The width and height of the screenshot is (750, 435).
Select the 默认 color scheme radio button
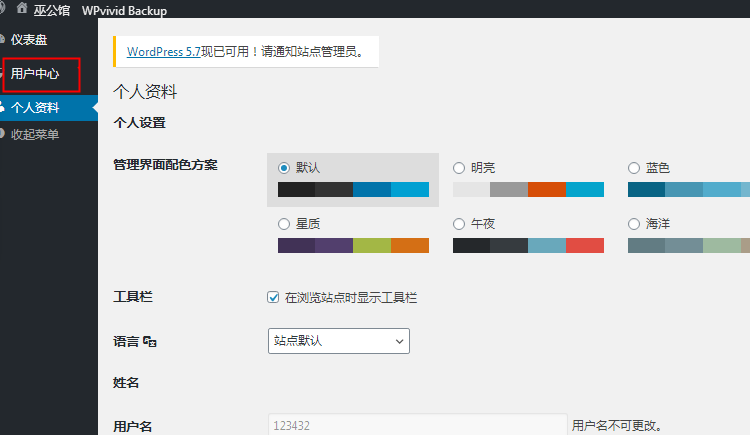(x=284, y=168)
